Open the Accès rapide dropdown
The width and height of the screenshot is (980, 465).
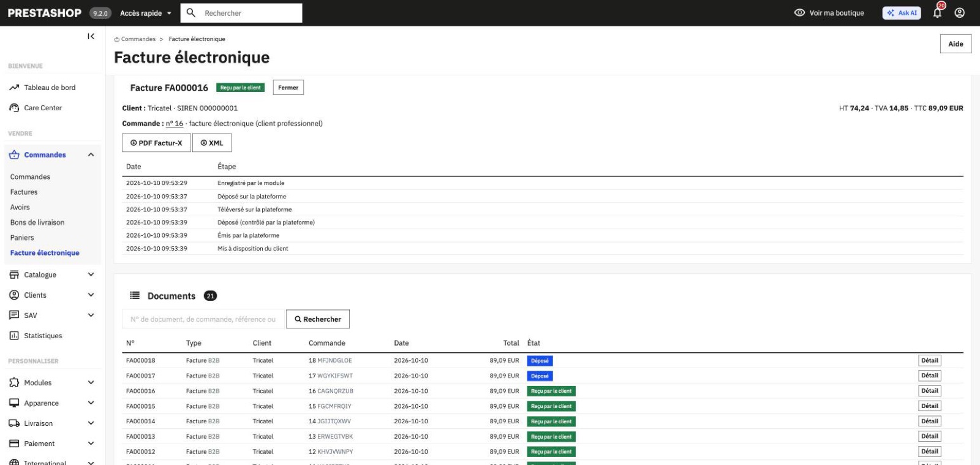tap(146, 13)
